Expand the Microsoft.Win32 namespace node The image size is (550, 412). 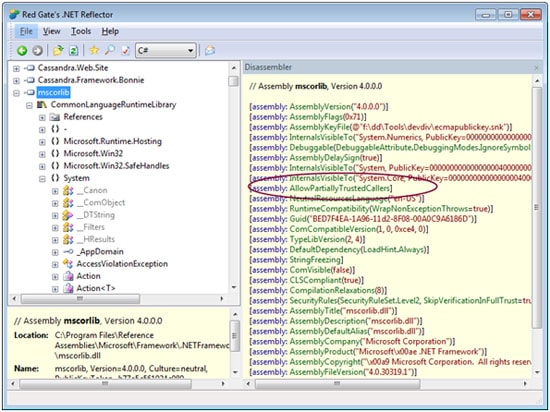42,154
